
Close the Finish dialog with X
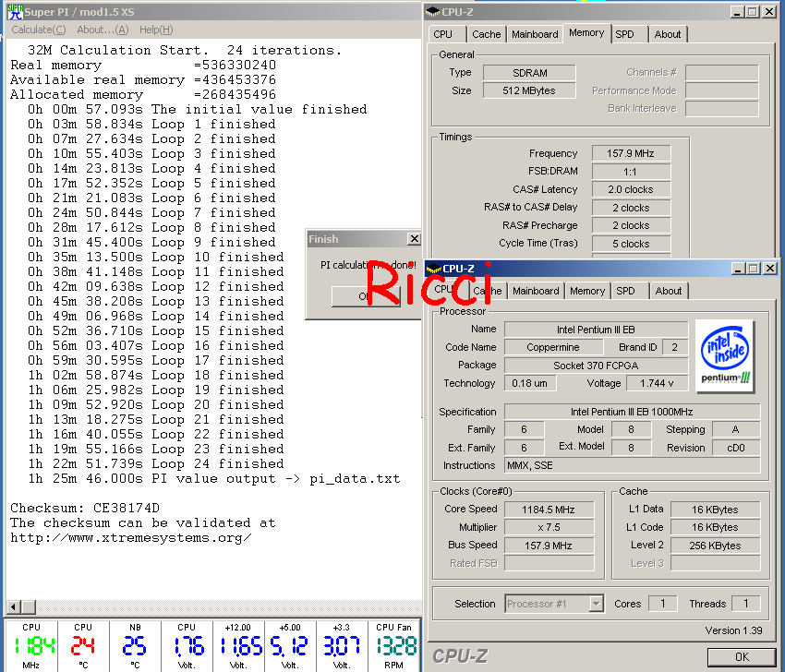click(414, 239)
